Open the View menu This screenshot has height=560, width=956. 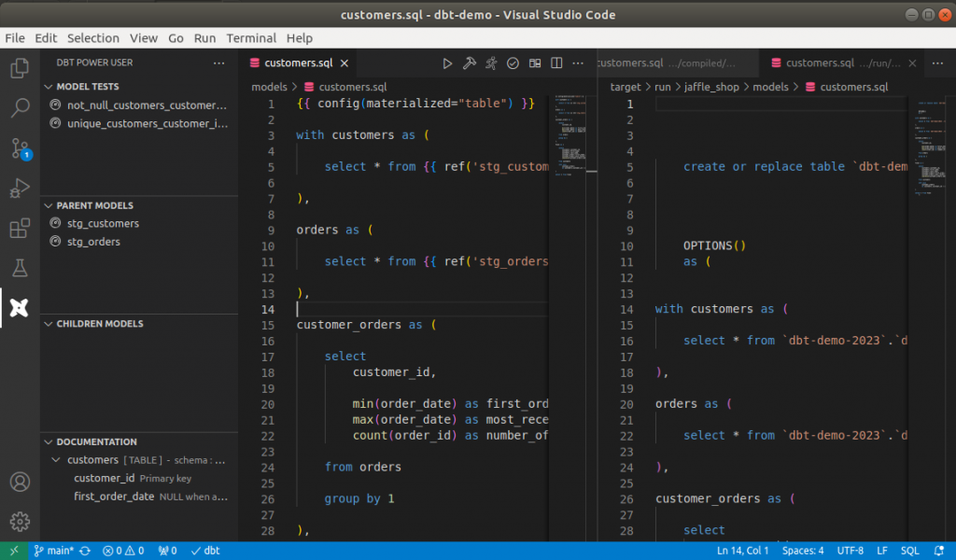[143, 37]
